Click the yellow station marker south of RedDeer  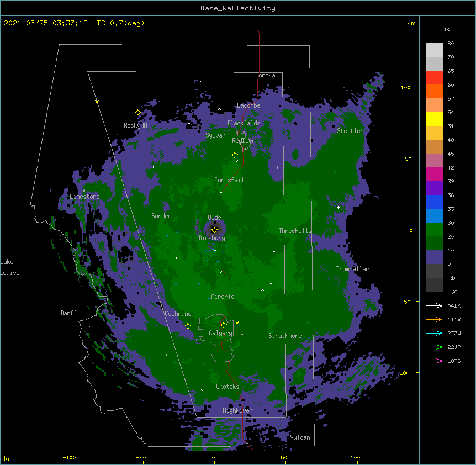pos(235,155)
